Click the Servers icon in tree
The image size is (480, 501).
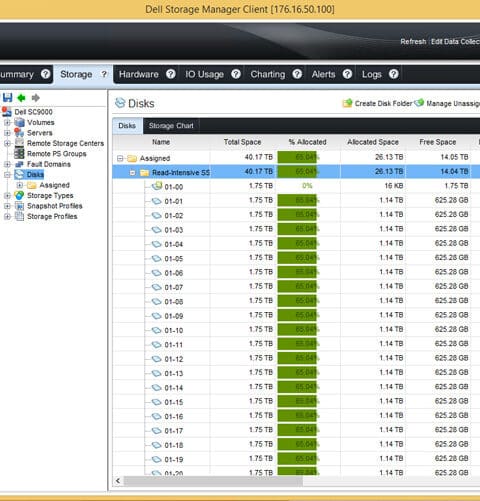[x=19, y=133]
